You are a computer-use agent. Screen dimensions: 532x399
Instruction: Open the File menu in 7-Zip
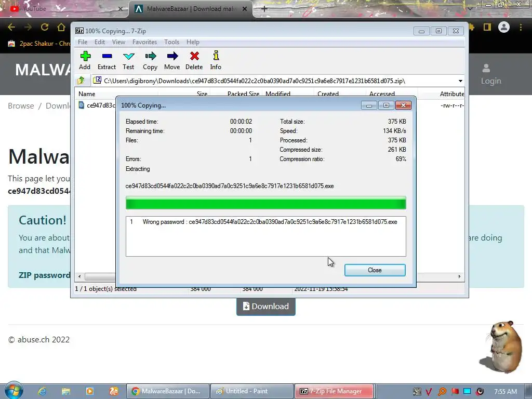point(83,42)
